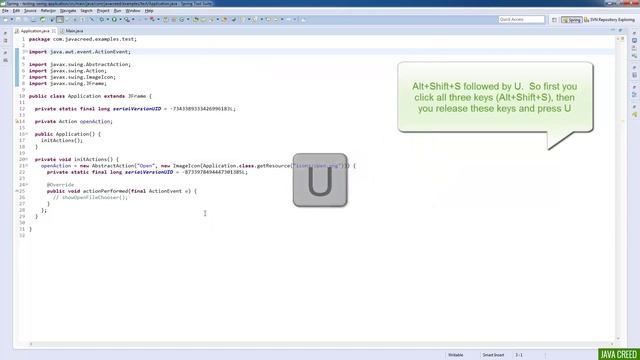Click the Print toolbar icon

click(x=33, y=20)
